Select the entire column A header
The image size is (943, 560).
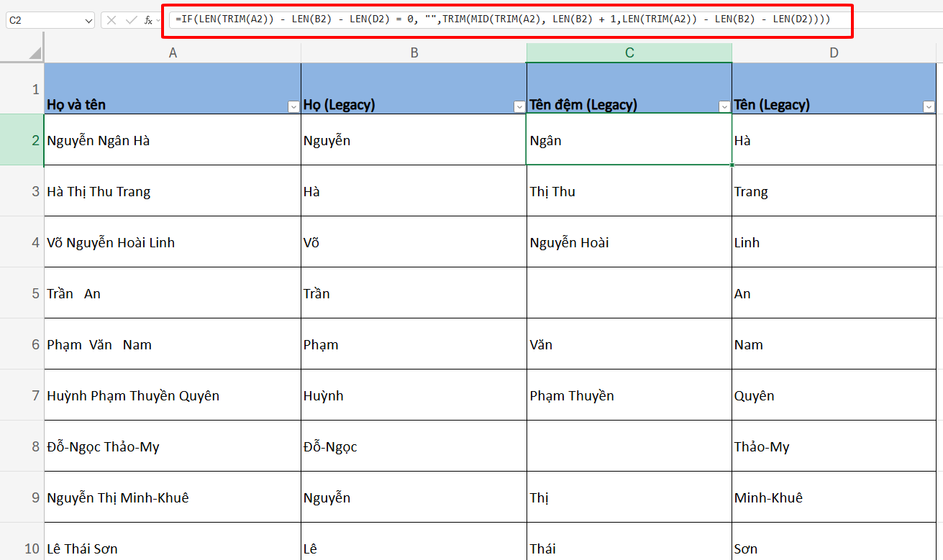[x=173, y=52]
